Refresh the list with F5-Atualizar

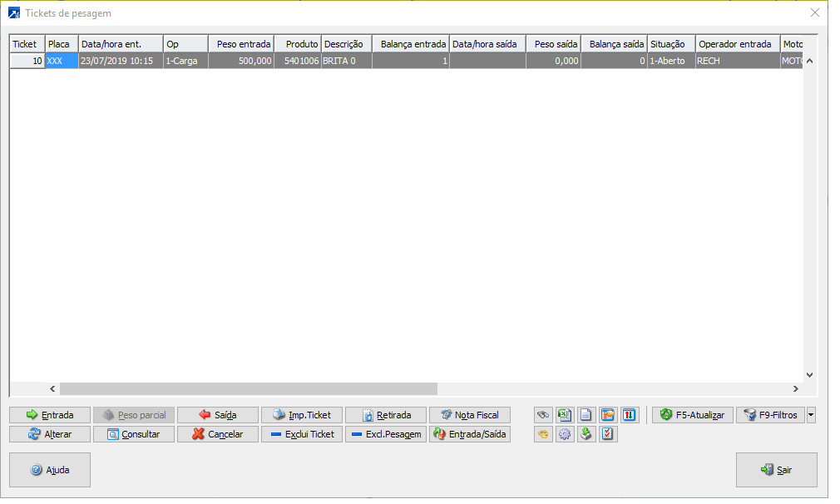[693, 415]
